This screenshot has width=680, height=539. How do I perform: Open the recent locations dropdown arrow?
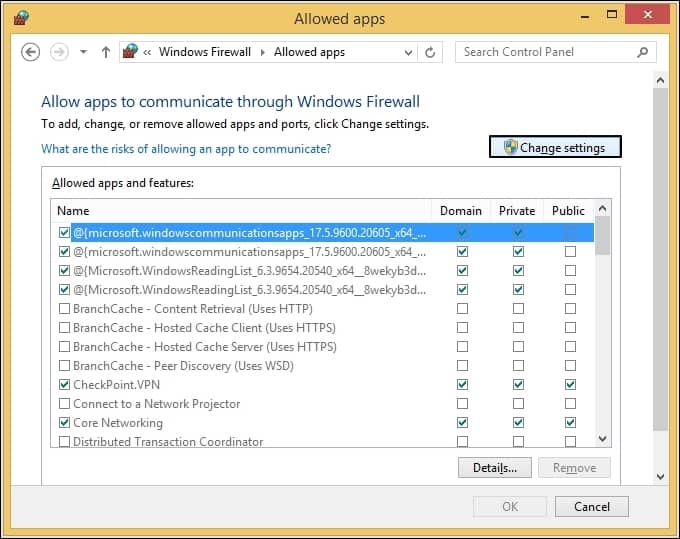coord(83,52)
